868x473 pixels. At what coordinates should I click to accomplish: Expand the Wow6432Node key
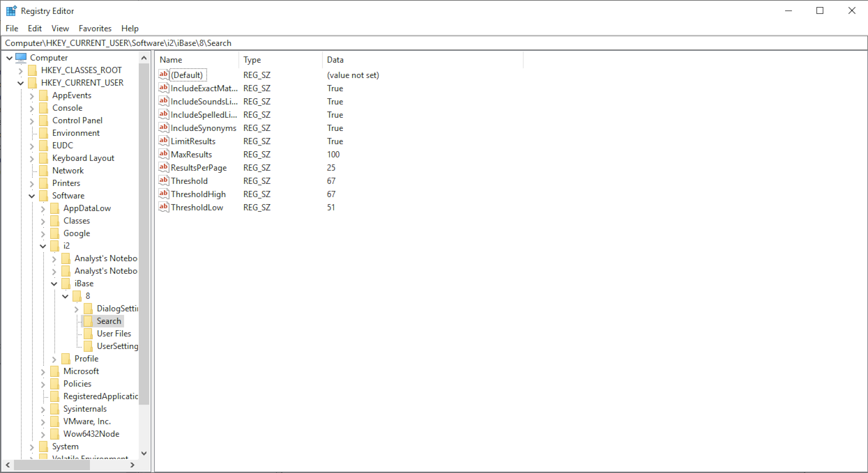pyautogui.click(x=43, y=433)
